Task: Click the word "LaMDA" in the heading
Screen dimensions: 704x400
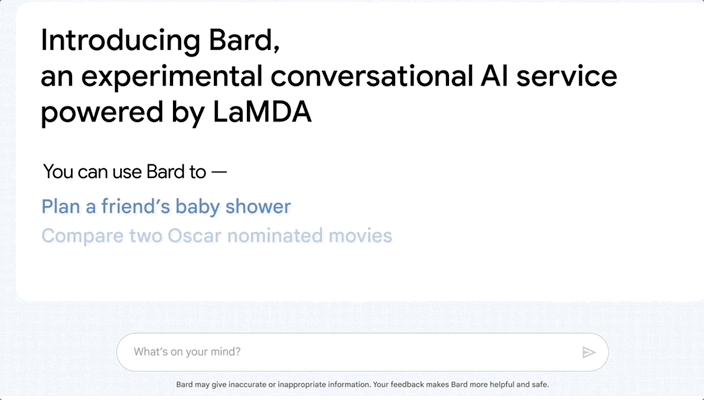Action: pyautogui.click(x=262, y=111)
